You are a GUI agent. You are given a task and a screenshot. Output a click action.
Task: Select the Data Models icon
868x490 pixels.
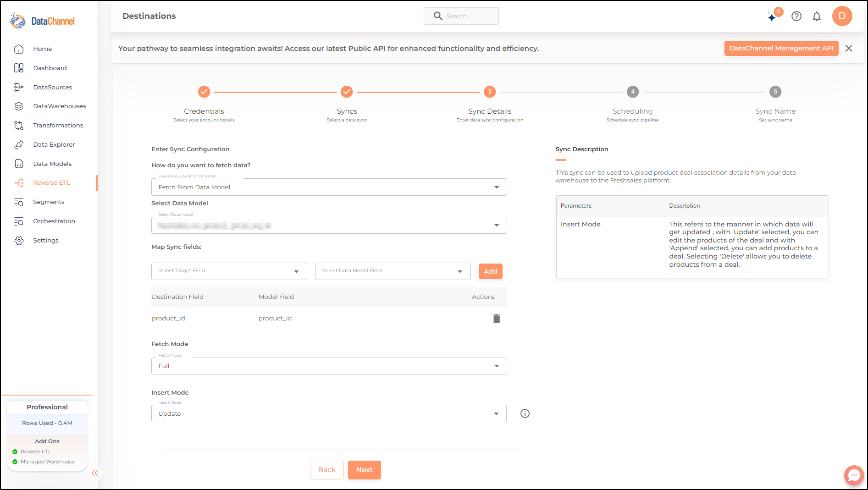click(x=19, y=164)
